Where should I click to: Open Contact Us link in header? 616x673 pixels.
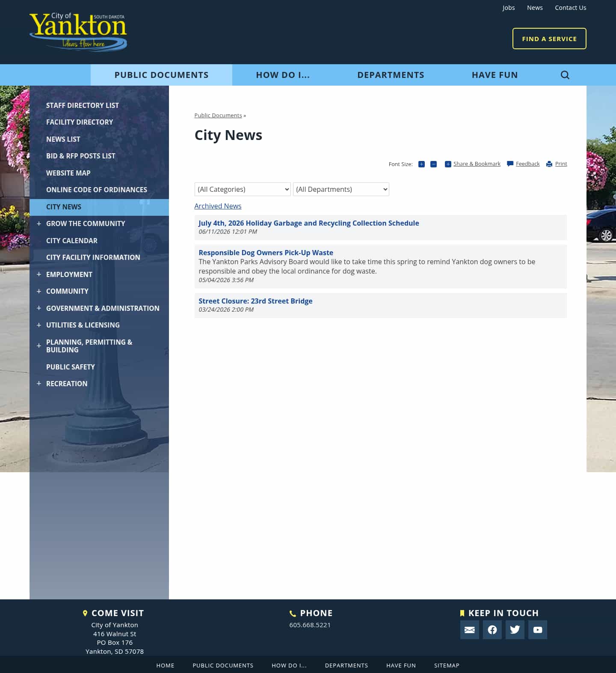tap(571, 8)
